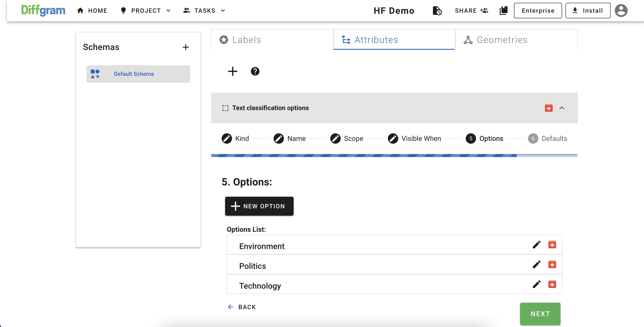Jump to the Defaults step 6

(547, 138)
